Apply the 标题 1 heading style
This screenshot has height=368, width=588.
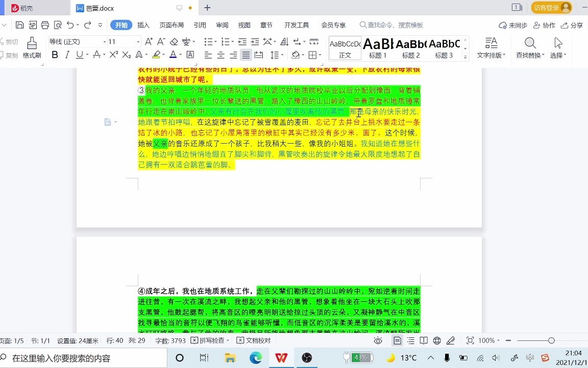coord(378,49)
